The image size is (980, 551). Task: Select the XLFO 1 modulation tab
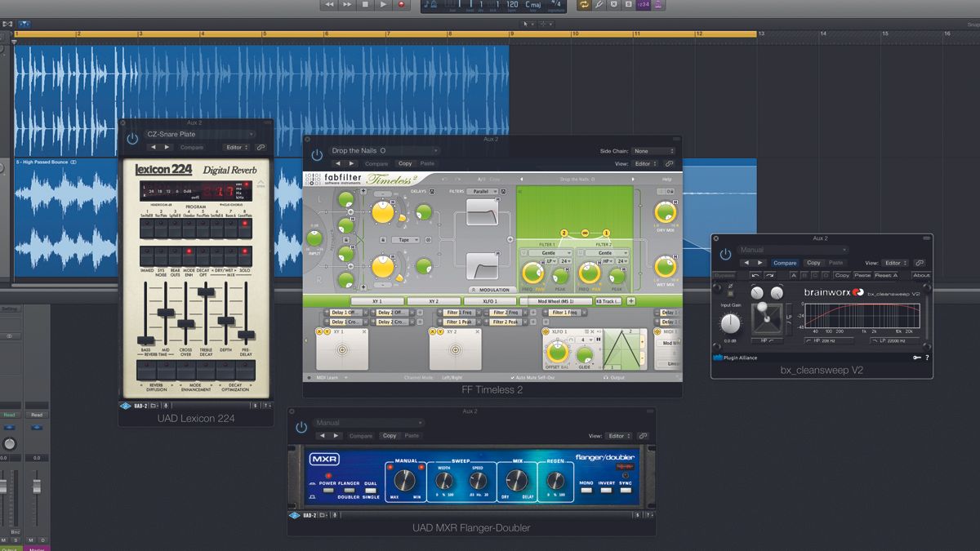(490, 301)
